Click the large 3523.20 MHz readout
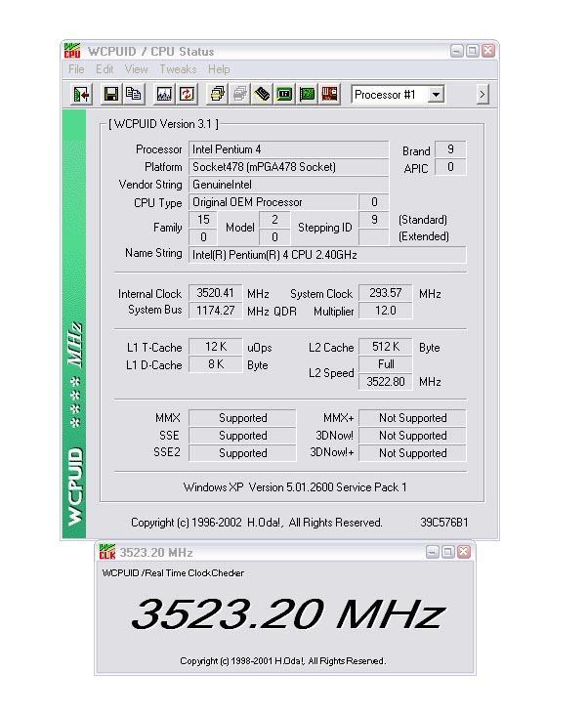This screenshot has height=716, width=588. tap(287, 614)
